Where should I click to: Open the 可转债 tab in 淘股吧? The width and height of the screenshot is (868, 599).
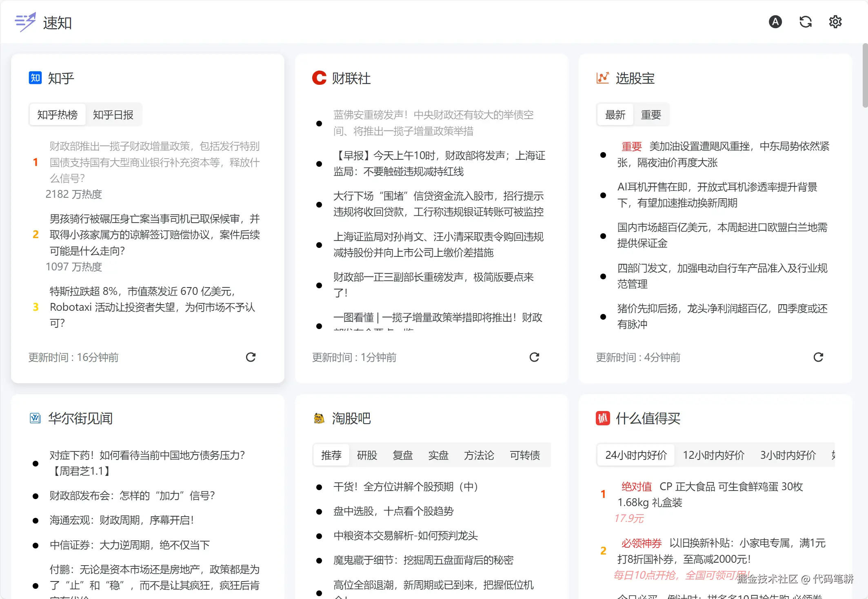point(525,455)
